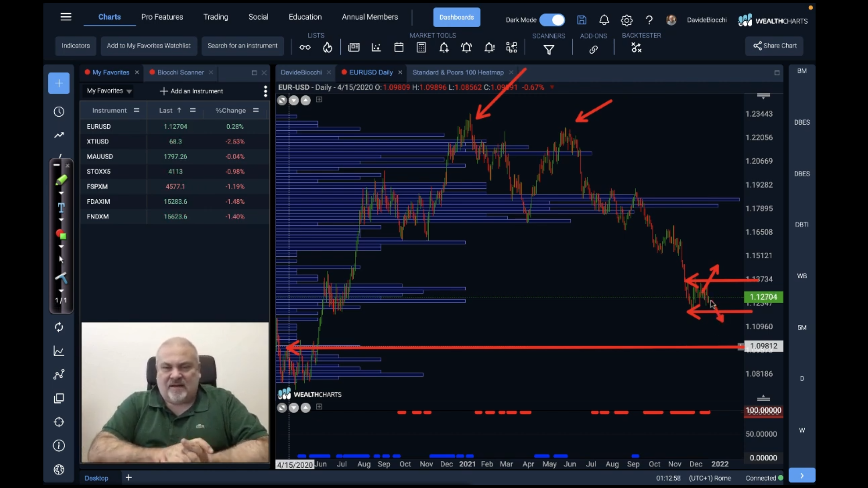Viewport: 868px width, 488px height.
Task: Open the scatter chart market tool
Action: tap(376, 47)
